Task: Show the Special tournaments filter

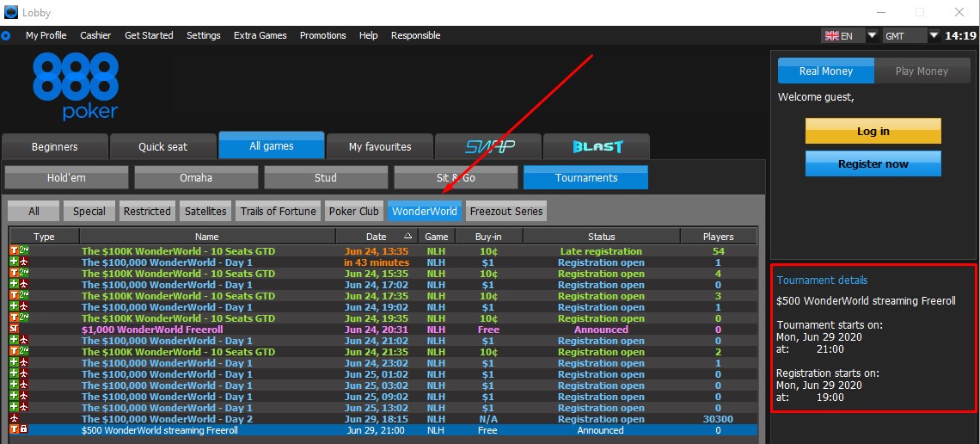Action: point(89,212)
